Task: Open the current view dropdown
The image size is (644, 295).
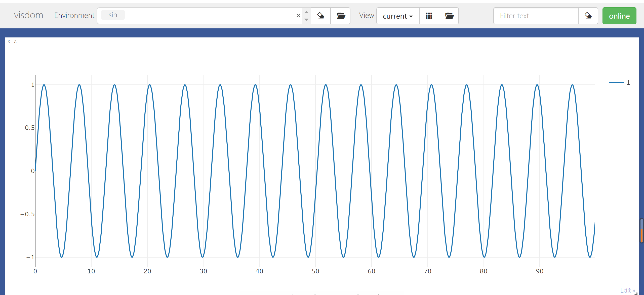Action: tap(398, 16)
